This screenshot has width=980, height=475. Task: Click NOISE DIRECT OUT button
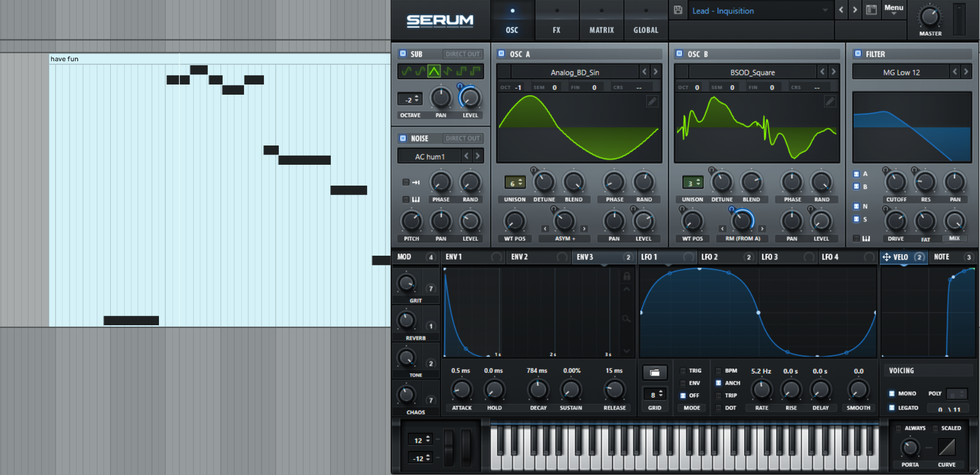462,138
